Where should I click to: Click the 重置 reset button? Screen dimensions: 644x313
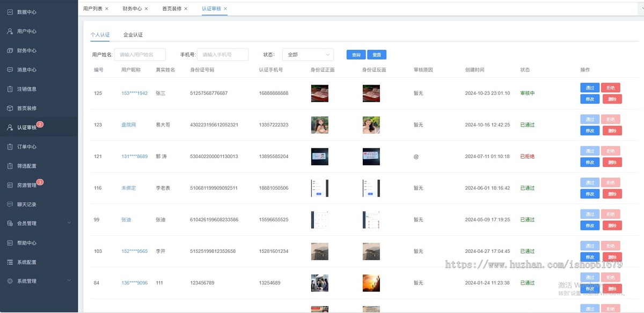pyautogui.click(x=377, y=55)
